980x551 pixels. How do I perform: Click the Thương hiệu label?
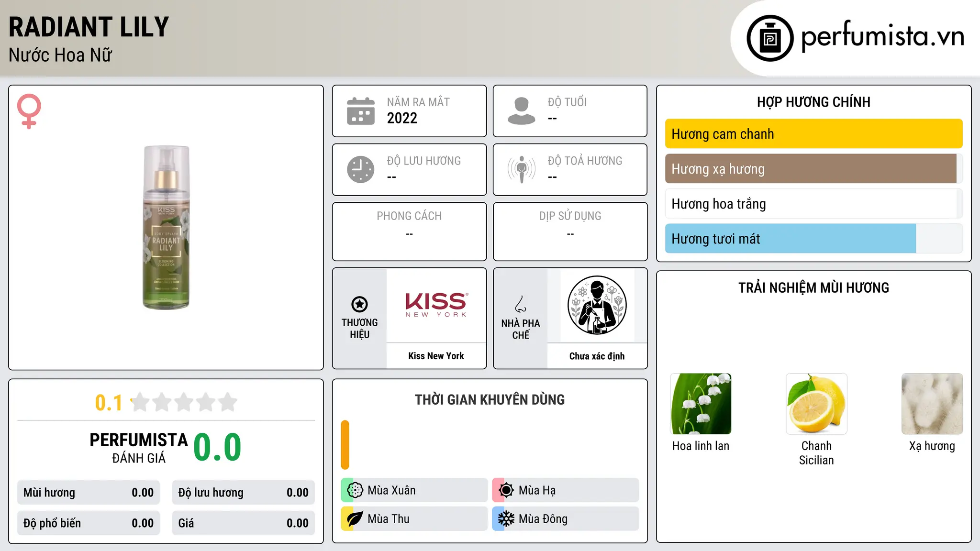coord(359,329)
